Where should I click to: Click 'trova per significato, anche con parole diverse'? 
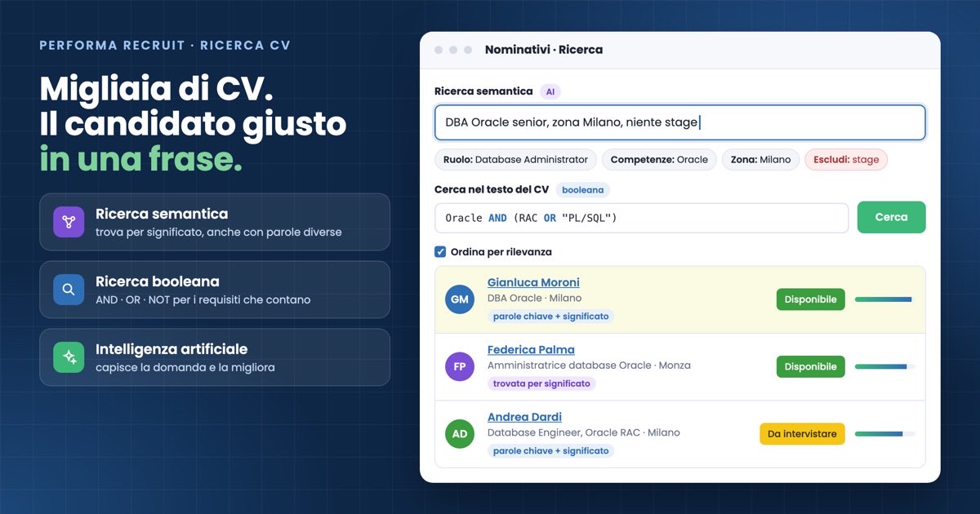click(x=219, y=233)
